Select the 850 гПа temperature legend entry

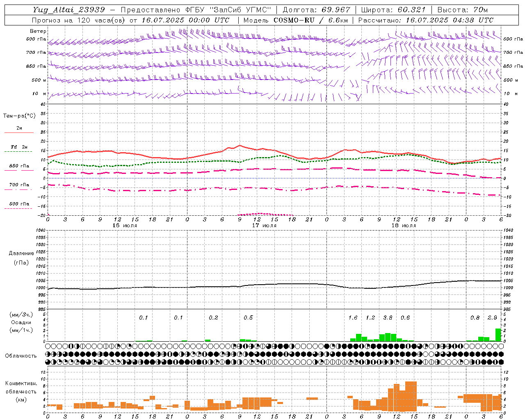(19, 166)
